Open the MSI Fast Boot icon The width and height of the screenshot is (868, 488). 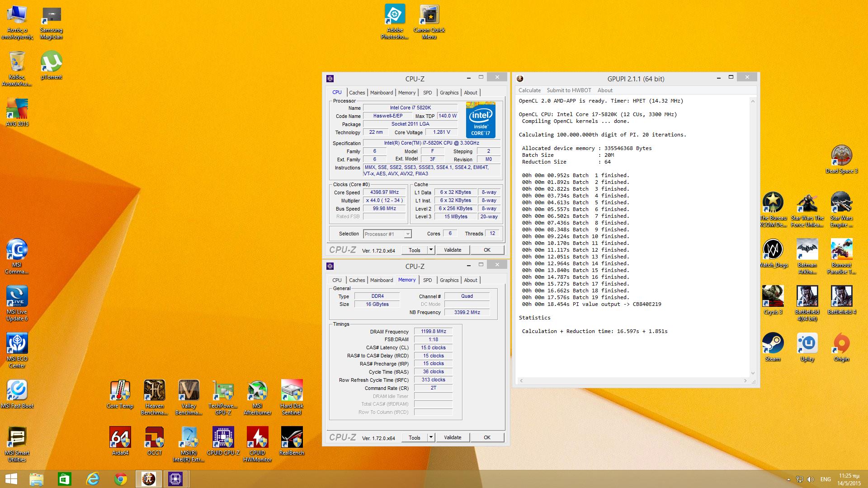17,394
